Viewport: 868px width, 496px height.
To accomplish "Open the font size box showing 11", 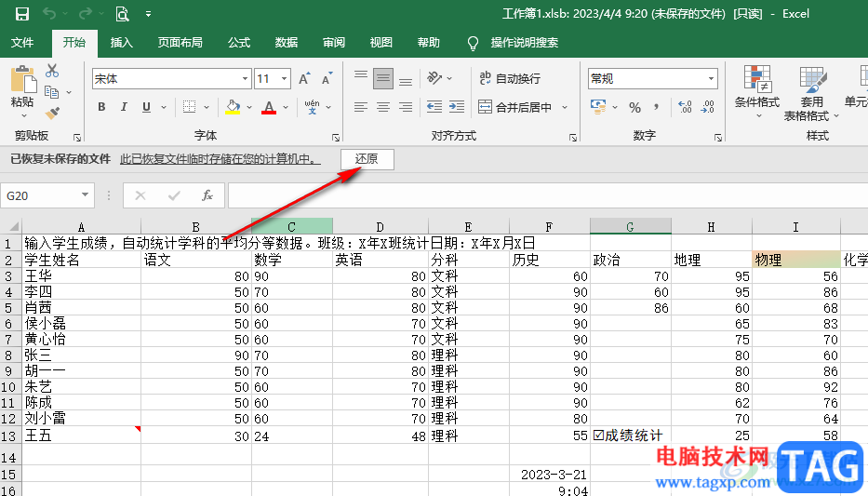I will [273, 78].
